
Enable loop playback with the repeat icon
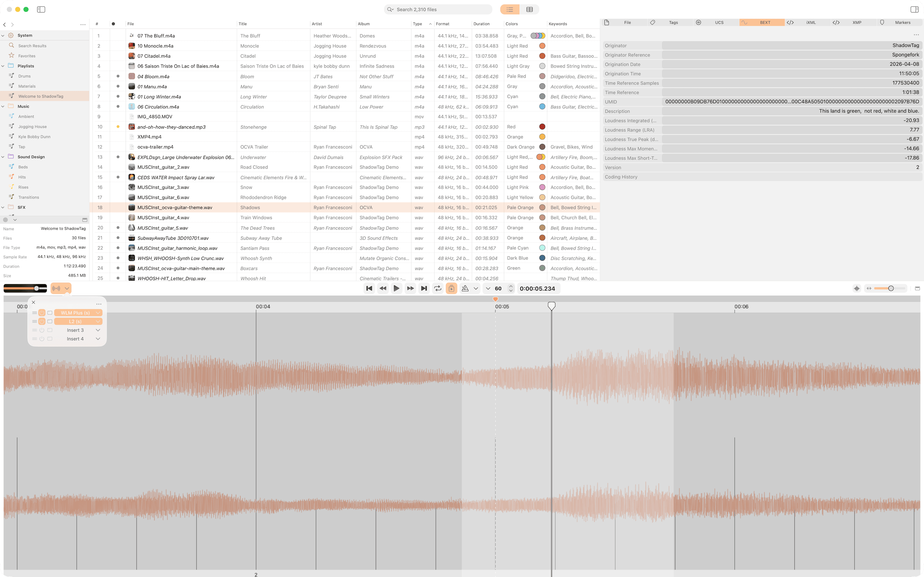click(x=438, y=288)
